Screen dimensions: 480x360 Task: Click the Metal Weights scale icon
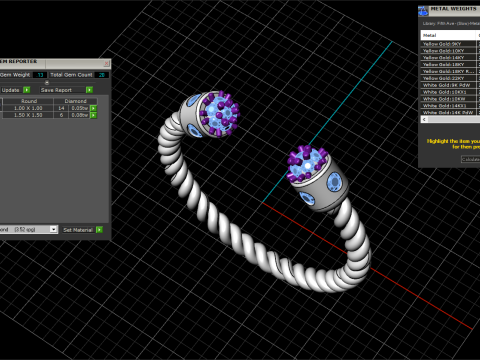[423, 11]
